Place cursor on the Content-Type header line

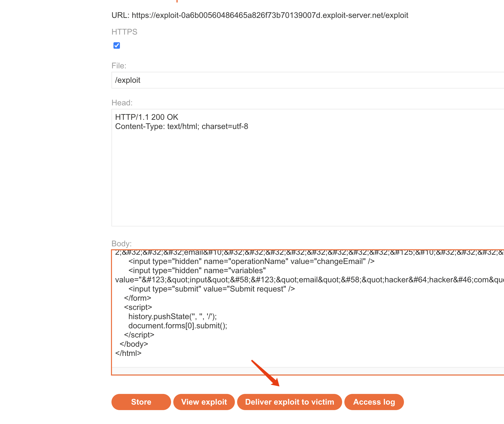tap(181, 127)
